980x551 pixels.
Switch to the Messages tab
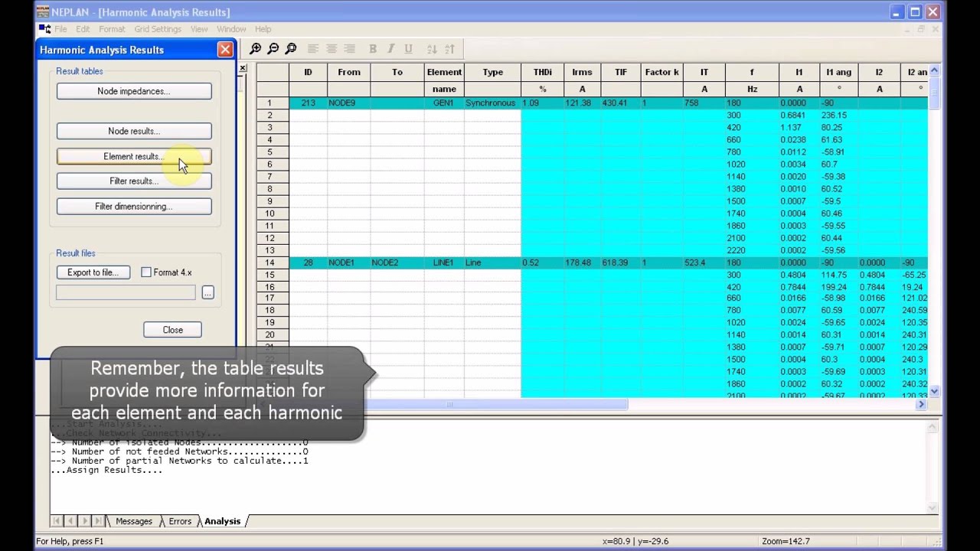pyautogui.click(x=134, y=521)
